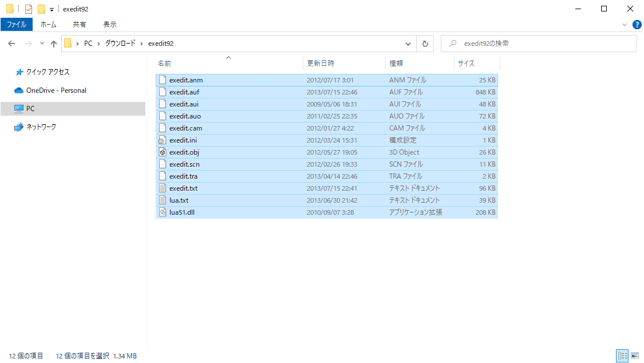Click the exedit92の検索 search field
Viewport: 644px width, 363px height.
(x=539, y=44)
